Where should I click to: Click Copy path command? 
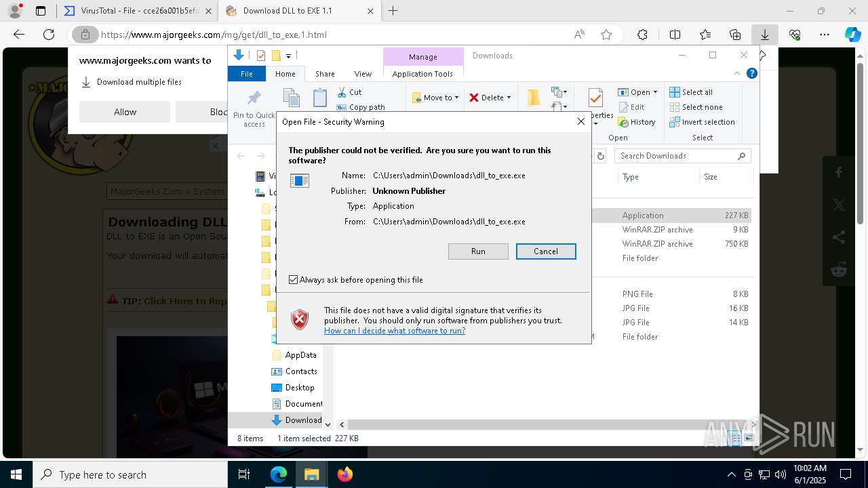coord(361,107)
